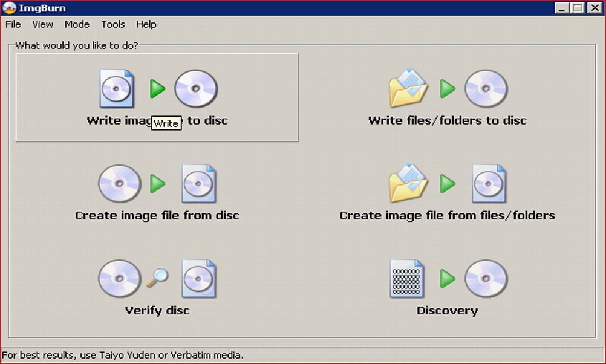Click the Create image file from files/folders label
This screenshot has width=606, height=364.
pos(447,216)
